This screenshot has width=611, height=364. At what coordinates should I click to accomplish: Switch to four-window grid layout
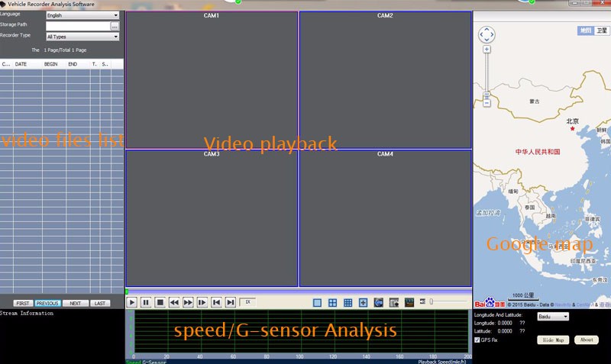pyautogui.click(x=333, y=303)
